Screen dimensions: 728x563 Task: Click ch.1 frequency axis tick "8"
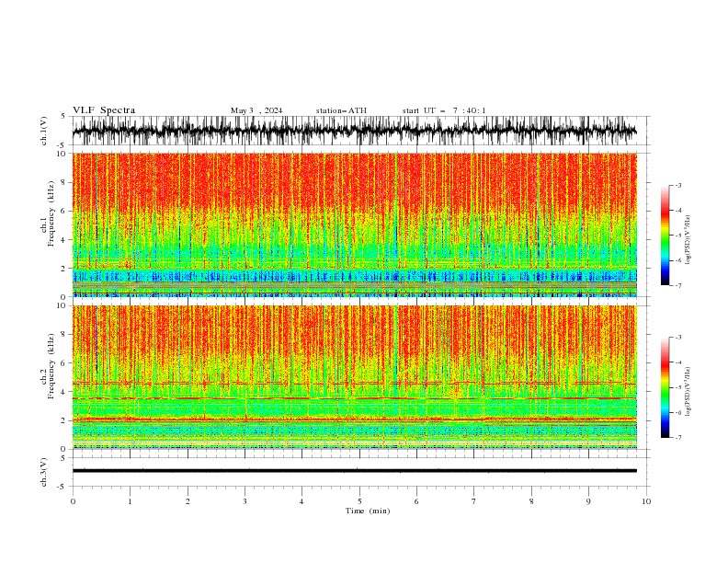(64, 182)
